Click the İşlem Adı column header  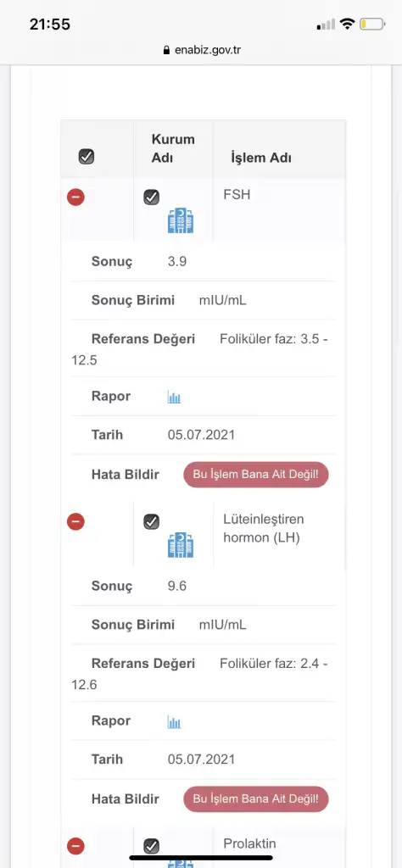(261, 158)
